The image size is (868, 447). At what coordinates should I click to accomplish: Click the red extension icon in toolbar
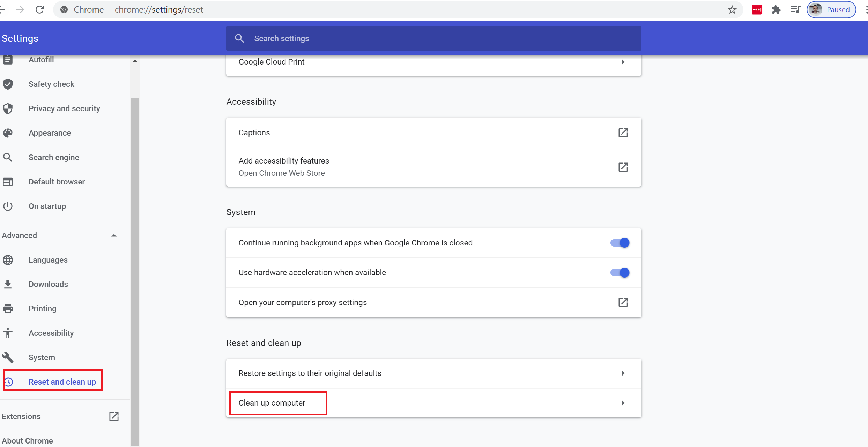(x=757, y=10)
